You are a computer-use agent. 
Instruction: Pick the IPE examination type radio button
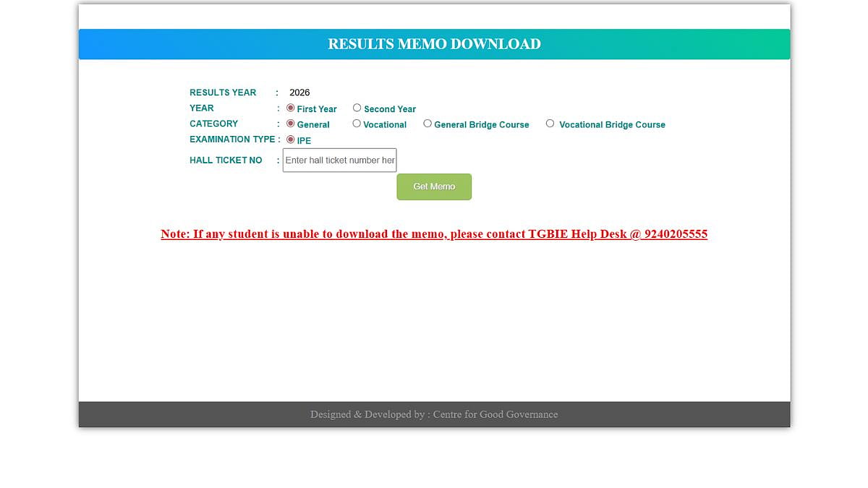coord(291,140)
